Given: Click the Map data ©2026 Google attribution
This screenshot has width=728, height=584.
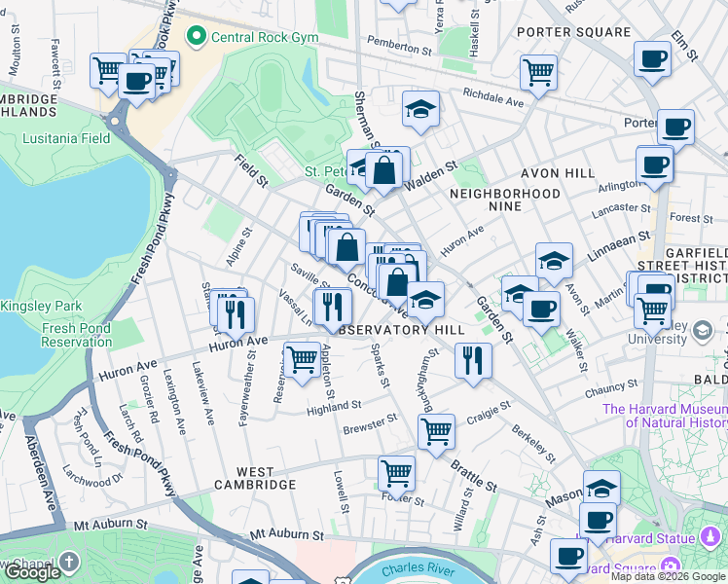Looking at the screenshot, I should coord(668,576).
